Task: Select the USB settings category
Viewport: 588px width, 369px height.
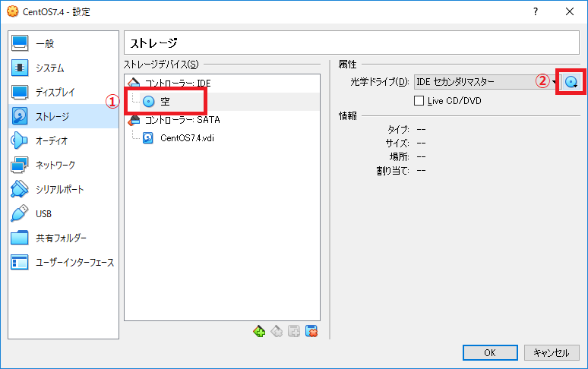Action: click(x=43, y=213)
